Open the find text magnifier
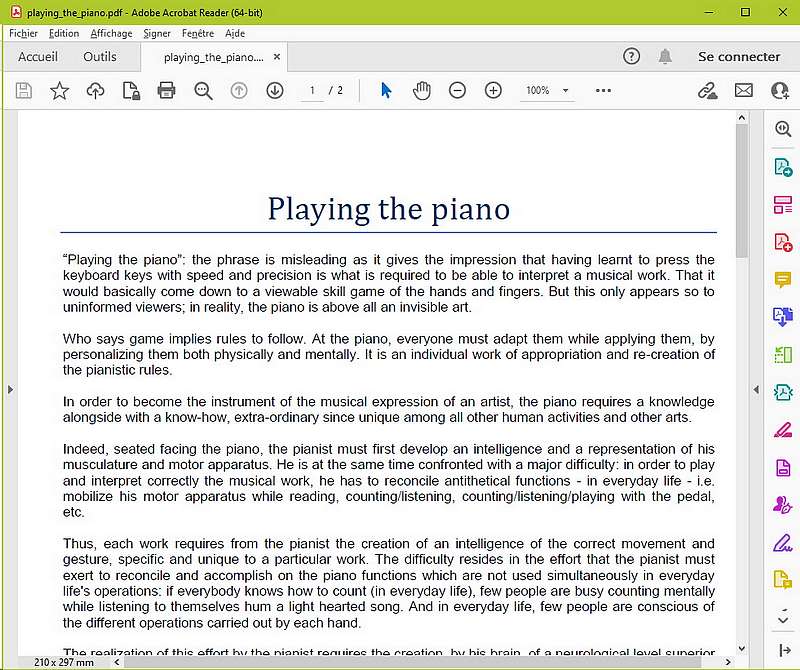The image size is (800, 670). pyautogui.click(x=203, y=91)
